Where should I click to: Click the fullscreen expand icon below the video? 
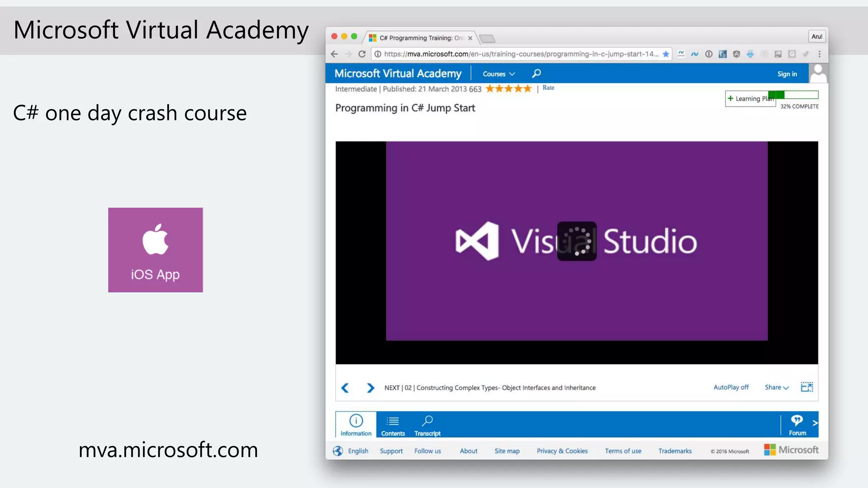807,387
